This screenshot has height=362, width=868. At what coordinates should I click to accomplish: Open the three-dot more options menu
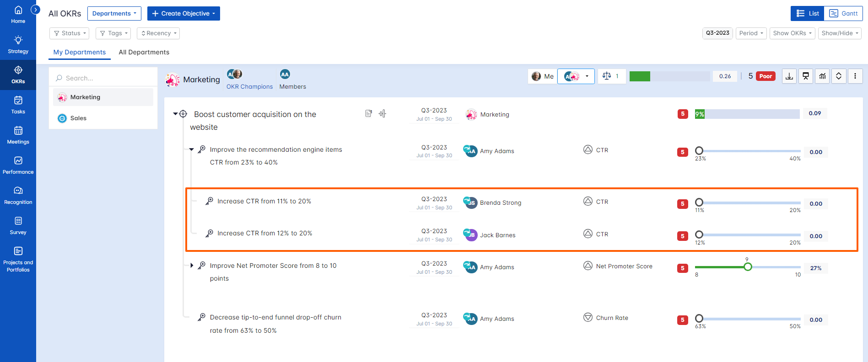point(855,76)
